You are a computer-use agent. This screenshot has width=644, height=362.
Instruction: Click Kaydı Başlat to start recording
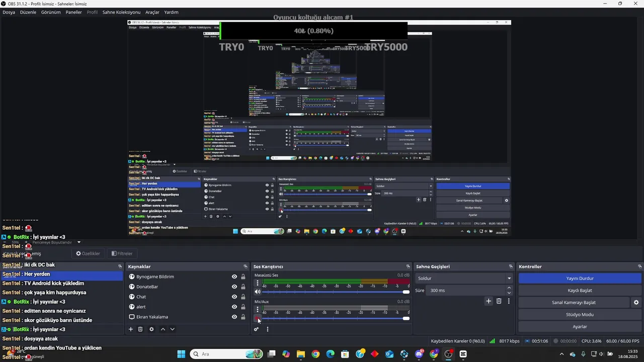pos(580,291)
